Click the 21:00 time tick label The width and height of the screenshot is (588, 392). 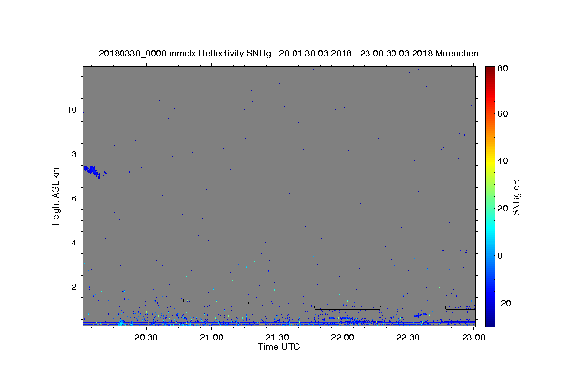(212, 338)
